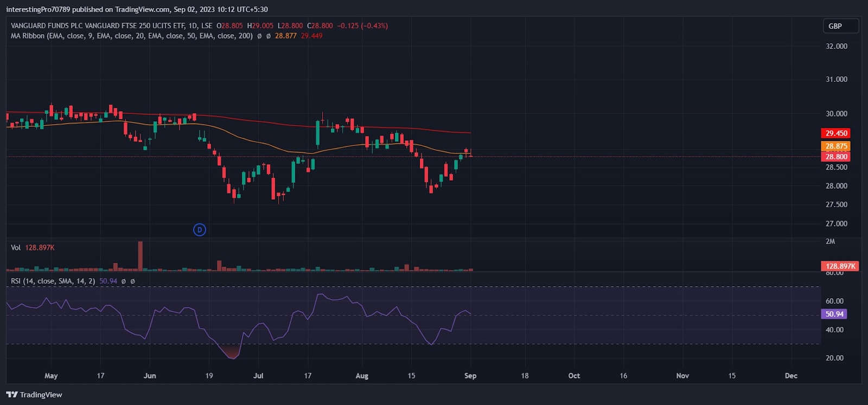The width and height of the screenshot is (868, 405).
Task: Click the Vol indicator label
Action: pyautogui.click(x=16, y=248)
